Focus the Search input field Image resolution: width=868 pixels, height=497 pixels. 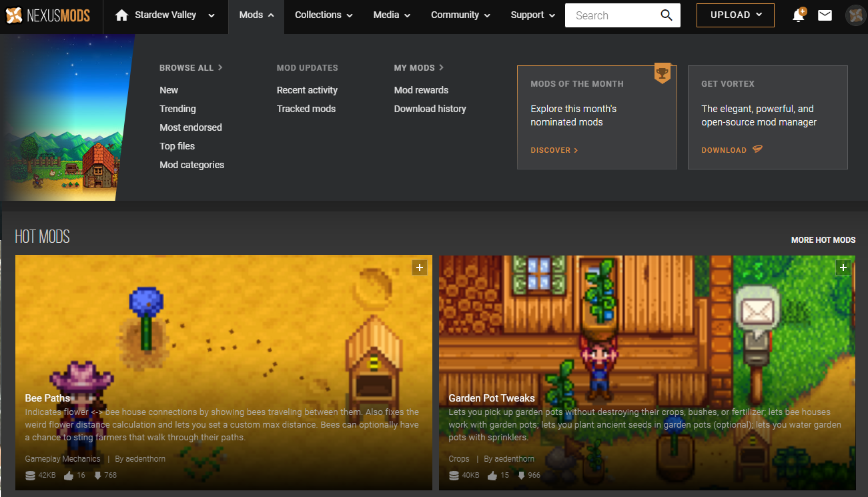612,15
